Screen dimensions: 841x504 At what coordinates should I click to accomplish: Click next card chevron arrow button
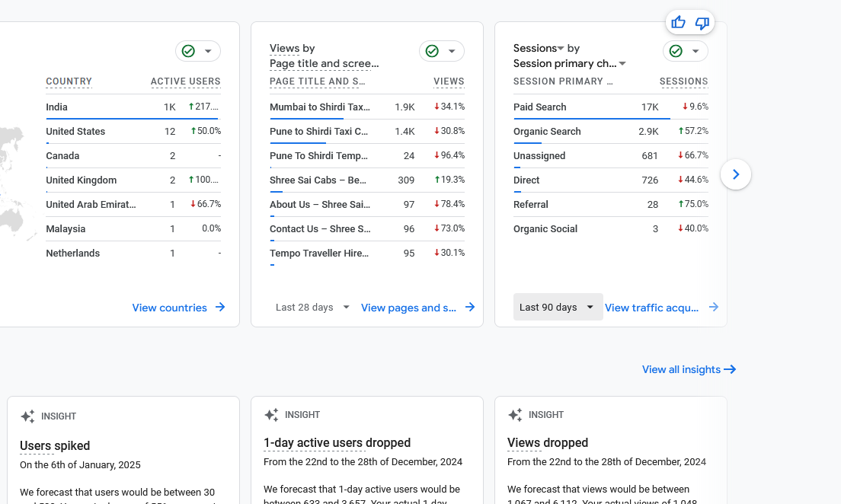coord(735,174)
